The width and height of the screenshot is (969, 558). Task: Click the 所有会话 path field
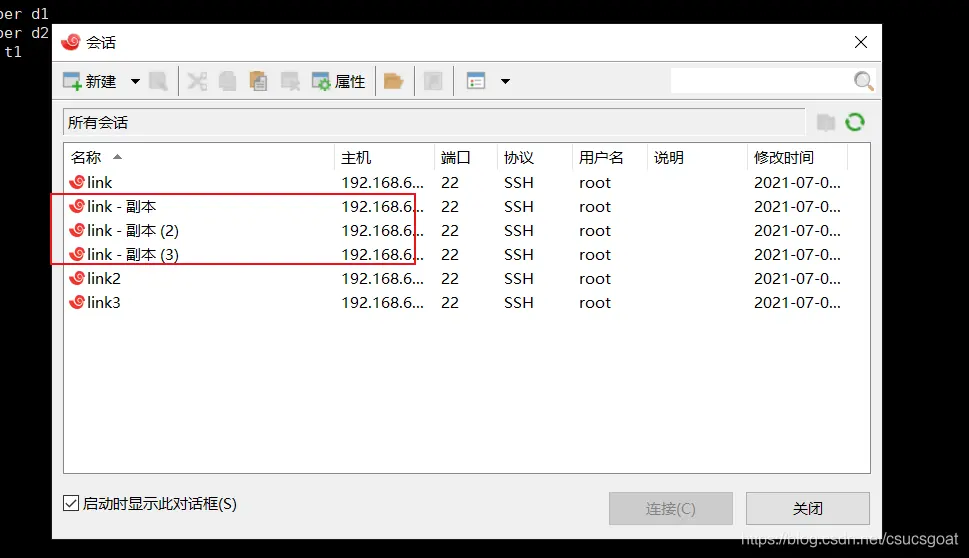pyautogui.click(x=434, y=122)
